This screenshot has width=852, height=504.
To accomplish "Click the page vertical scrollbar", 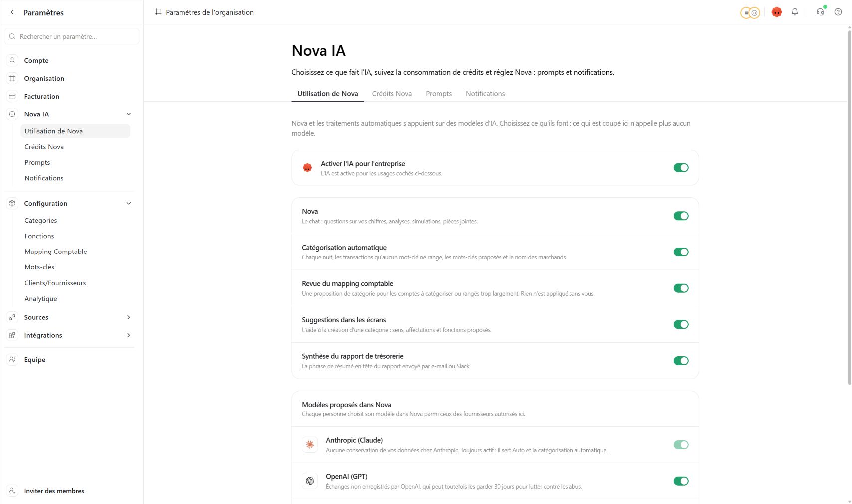I will click(x=849, y=207).
